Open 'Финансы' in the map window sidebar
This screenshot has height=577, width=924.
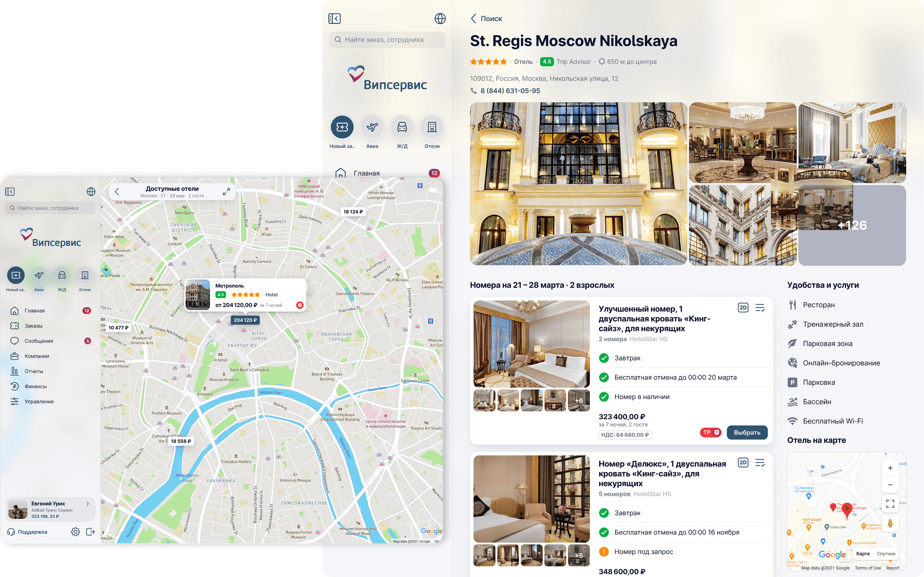point(50,386)
